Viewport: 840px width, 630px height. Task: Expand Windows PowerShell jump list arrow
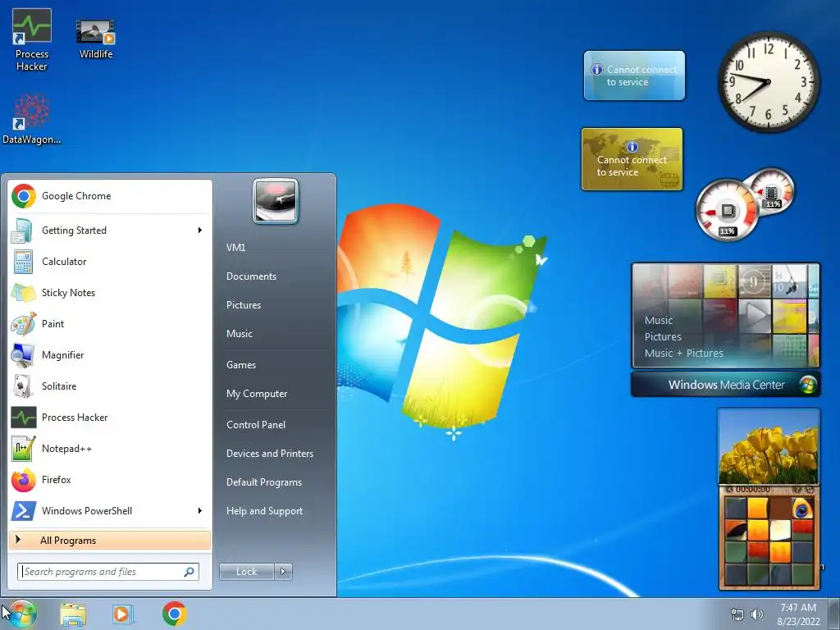tap(200, 510)
